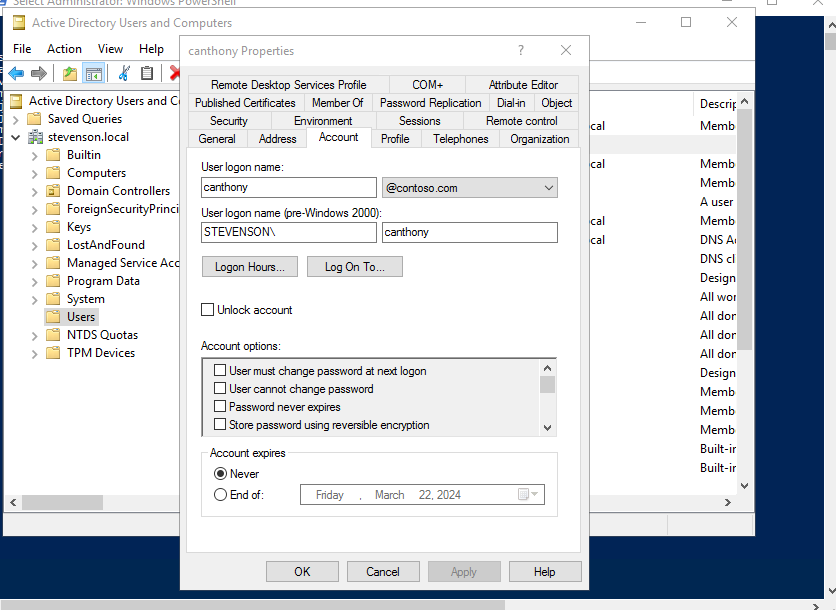Open the Security tab
This screenshot has width=836, height=610.
(x=229, y=121)
